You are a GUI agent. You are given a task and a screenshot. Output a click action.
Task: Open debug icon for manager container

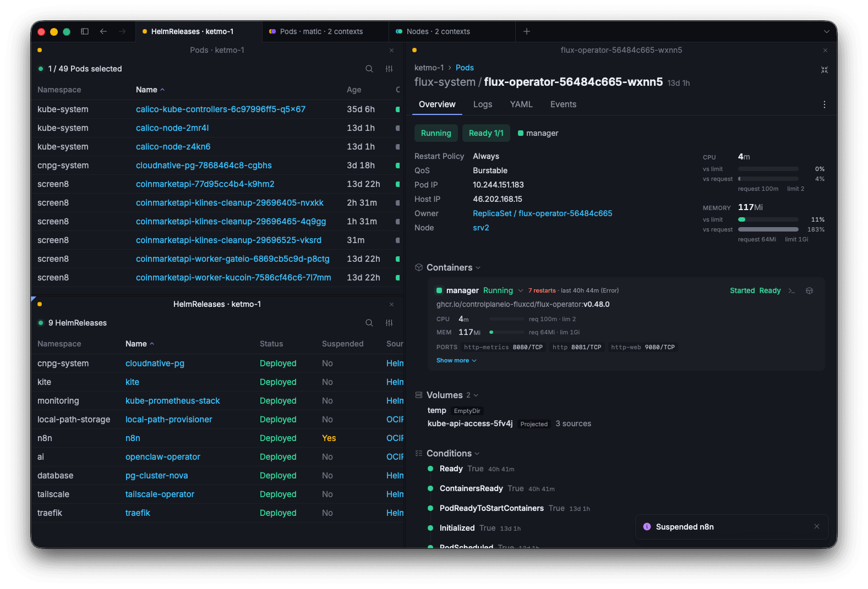(809, 291)
